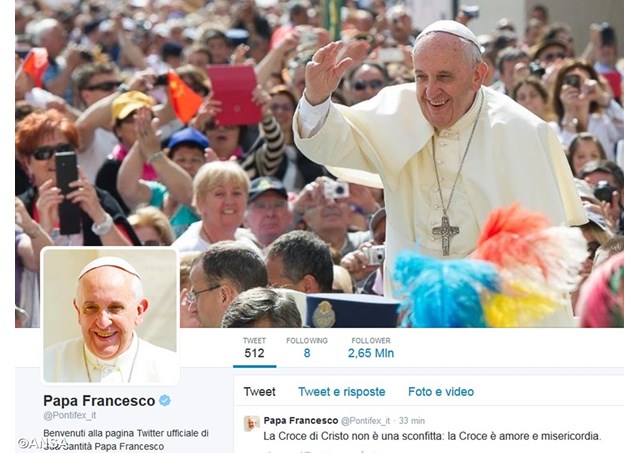The image size is (640, 453).
Task: Click the Papa Francesco profile name heading
Action: (99, 401)
